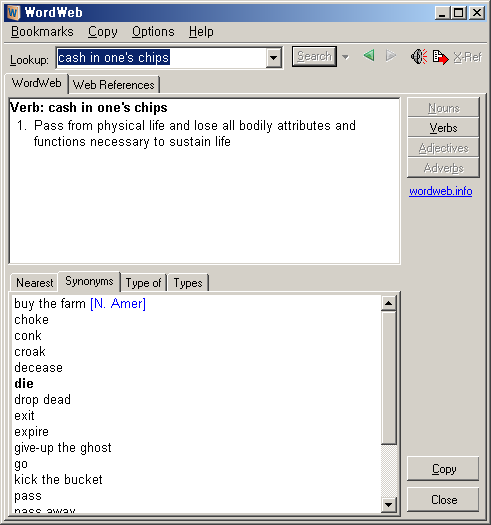
Task: Click the Adjectives filter button
Action: (443, 148)
